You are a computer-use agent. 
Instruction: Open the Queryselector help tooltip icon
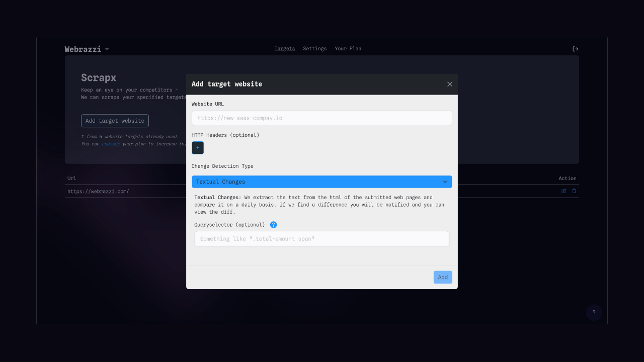point(273,225)
